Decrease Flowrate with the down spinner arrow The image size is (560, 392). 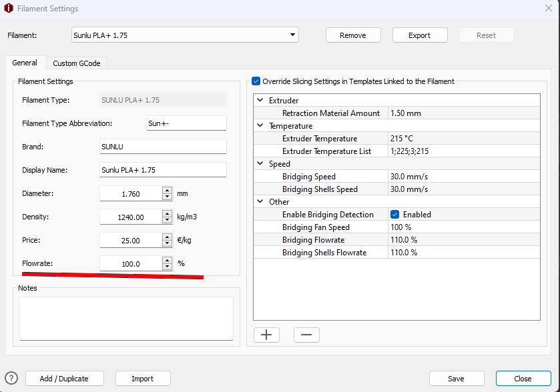click(167, 267)
